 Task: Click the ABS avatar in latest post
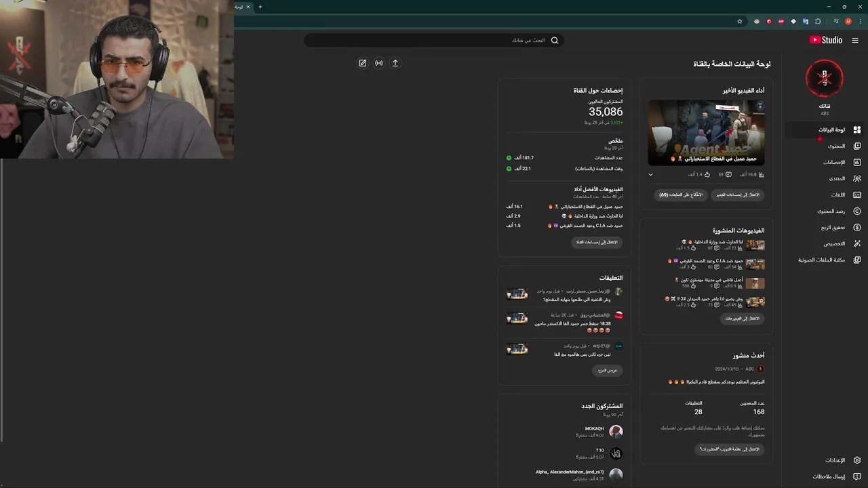coord(760,369)
